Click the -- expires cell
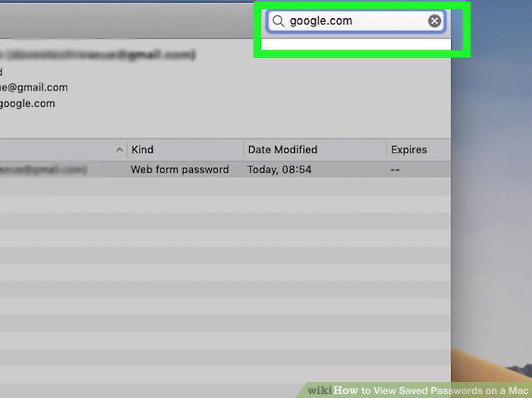 pyautogui.click(x=395, y=169)
